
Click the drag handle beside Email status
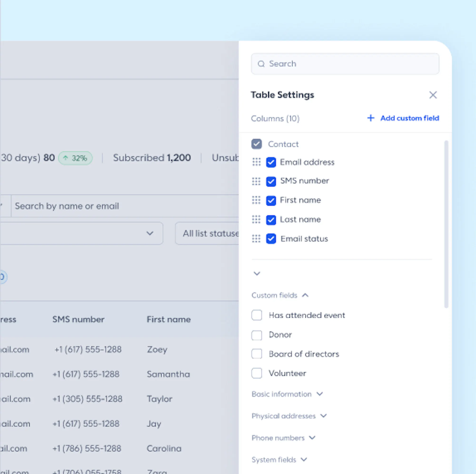point(256,238)
